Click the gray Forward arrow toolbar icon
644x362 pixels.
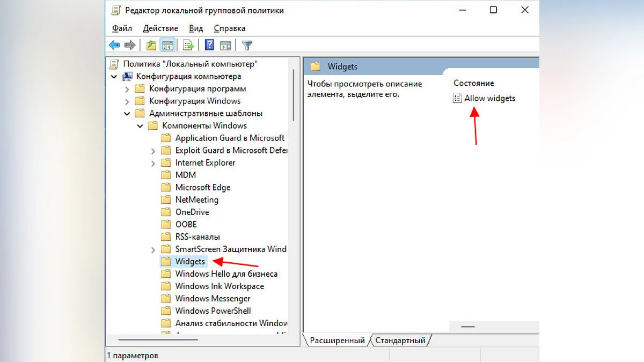pyautogui.click(x=130, y=46)
